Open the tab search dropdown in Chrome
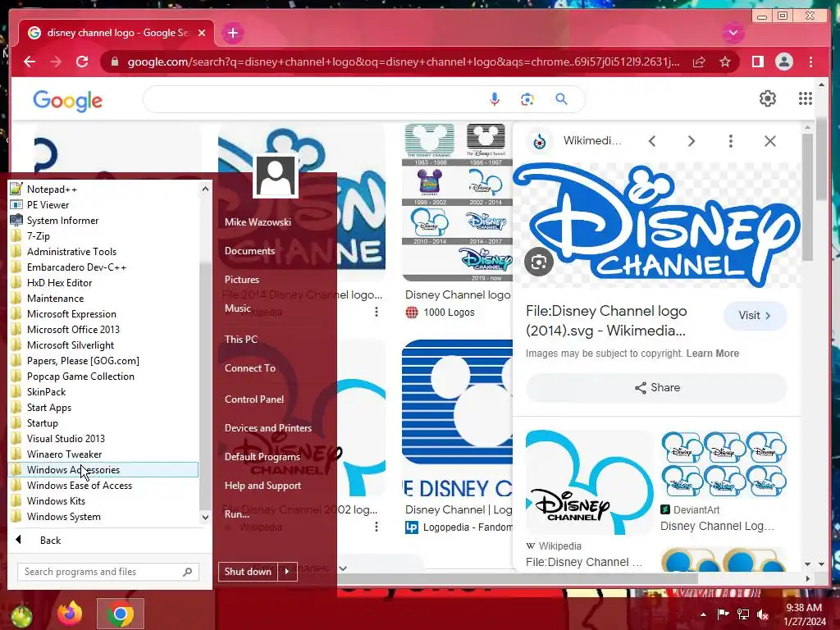Image resolution: width=840 pixels, height=630 pixels. 733,33
